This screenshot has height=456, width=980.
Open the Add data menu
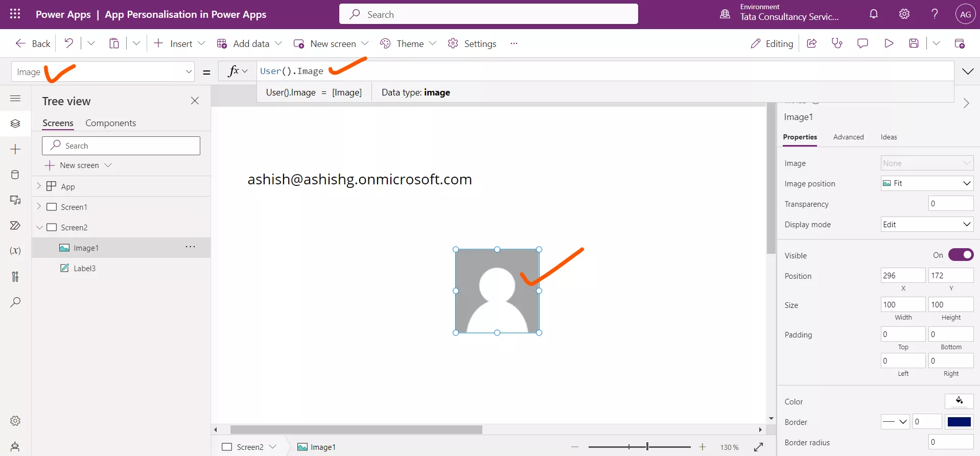coord(249,43)
